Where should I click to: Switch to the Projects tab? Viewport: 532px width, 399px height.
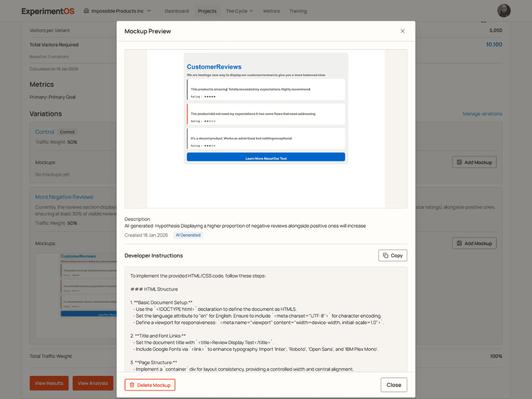pyautogui.click(x=207, y=11)
